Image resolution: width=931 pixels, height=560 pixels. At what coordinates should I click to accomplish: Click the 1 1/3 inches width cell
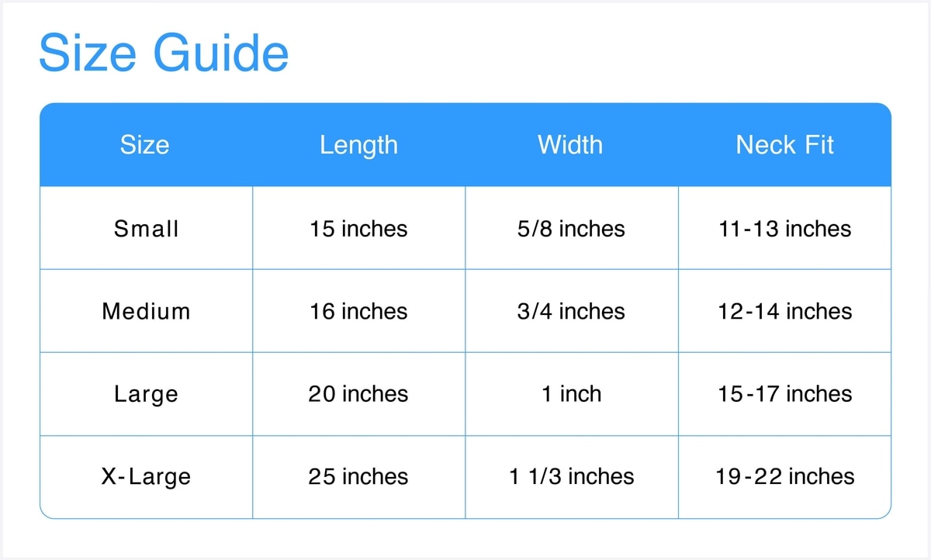pos(571,476)
